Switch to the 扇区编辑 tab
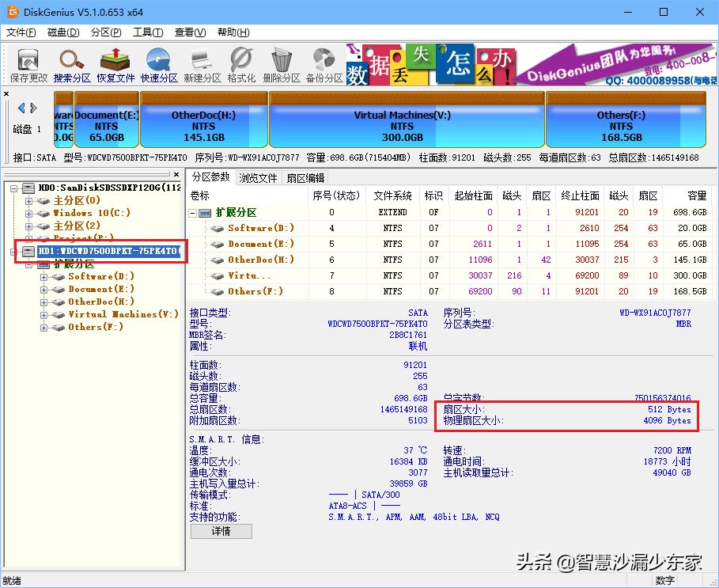This screenshot has height=588, width=719. (x=305, y=176)
